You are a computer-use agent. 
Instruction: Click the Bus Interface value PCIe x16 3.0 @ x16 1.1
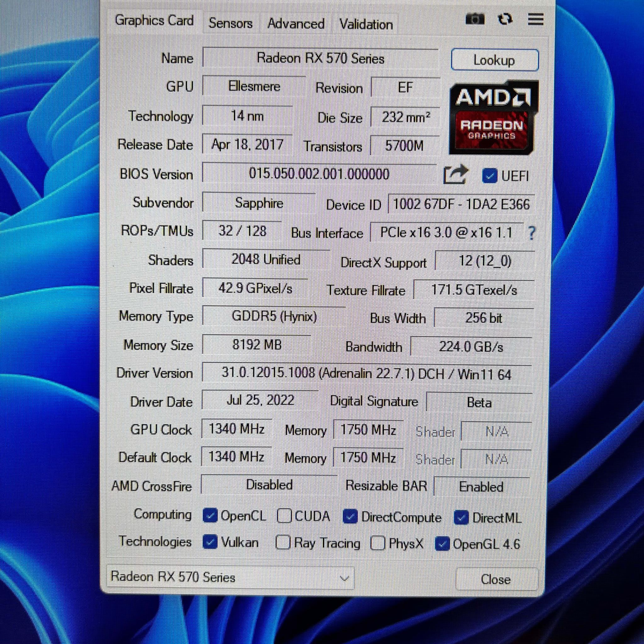click(447, 232)
